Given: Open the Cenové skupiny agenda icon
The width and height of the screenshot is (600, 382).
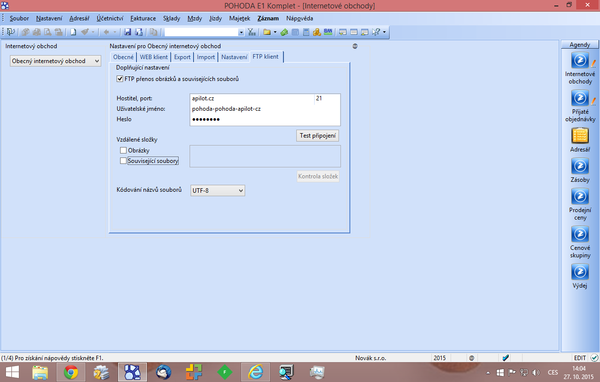Looking at the screenshot, I should coord(580,242).
